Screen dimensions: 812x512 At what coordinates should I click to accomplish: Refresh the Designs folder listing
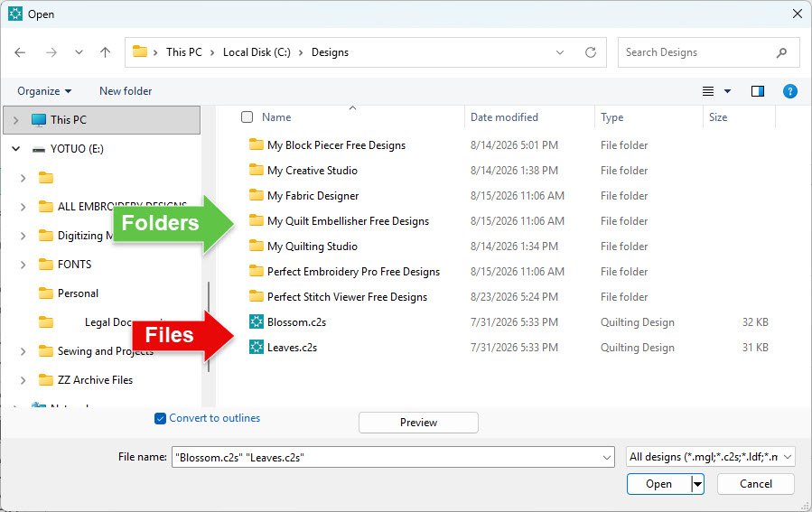591,52
